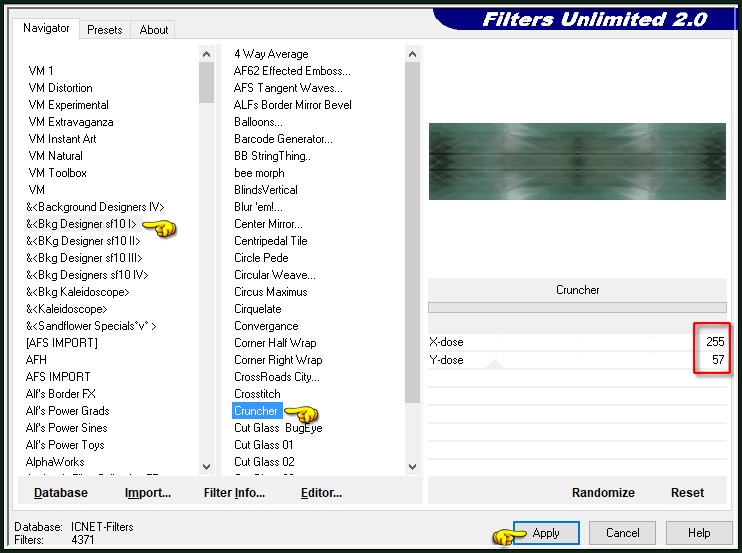Select &<Bkg Designer sf10 I> category
This screenshot has width=742, height=553.
coord(81,224)
